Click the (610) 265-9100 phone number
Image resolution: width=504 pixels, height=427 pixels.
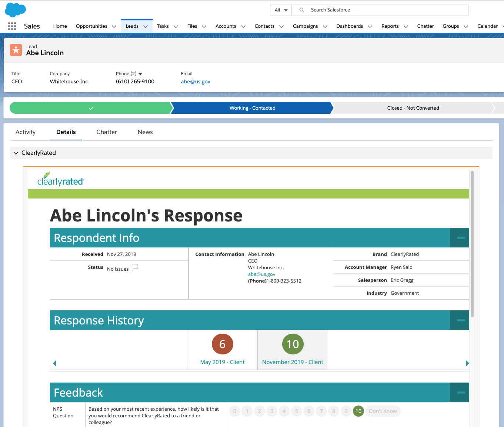[x=135, y=81]
